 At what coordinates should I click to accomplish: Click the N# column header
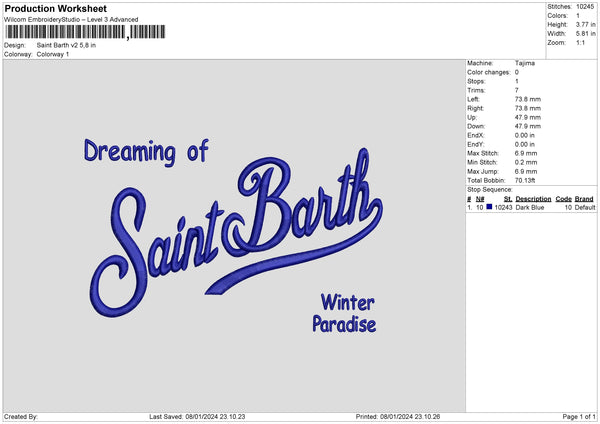point(479,199)
